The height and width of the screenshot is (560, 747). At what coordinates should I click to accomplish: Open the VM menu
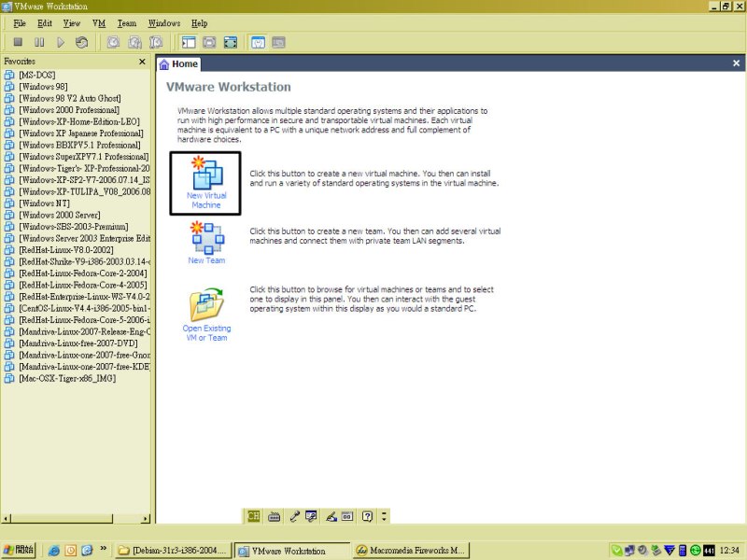tap(99, 23)
